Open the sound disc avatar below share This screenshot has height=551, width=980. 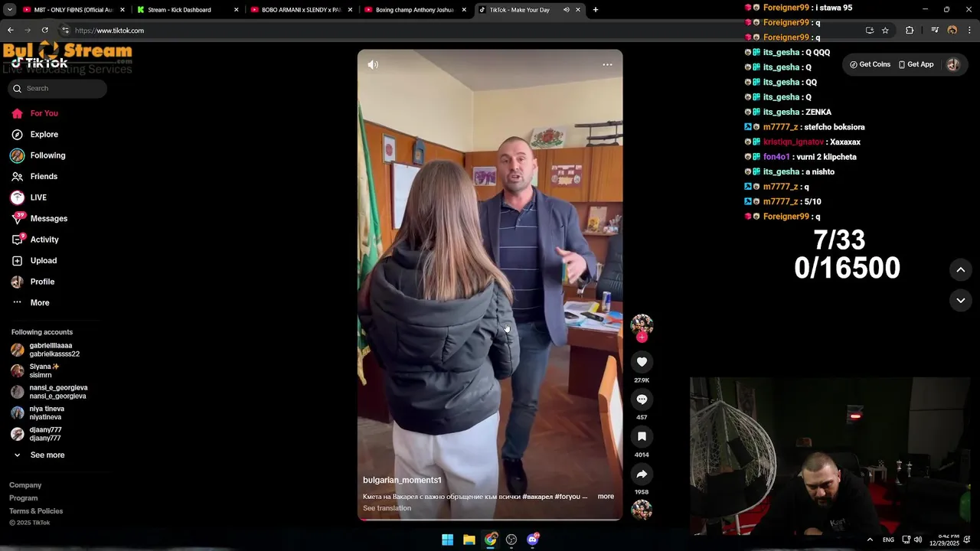click(x=642, y=510)
